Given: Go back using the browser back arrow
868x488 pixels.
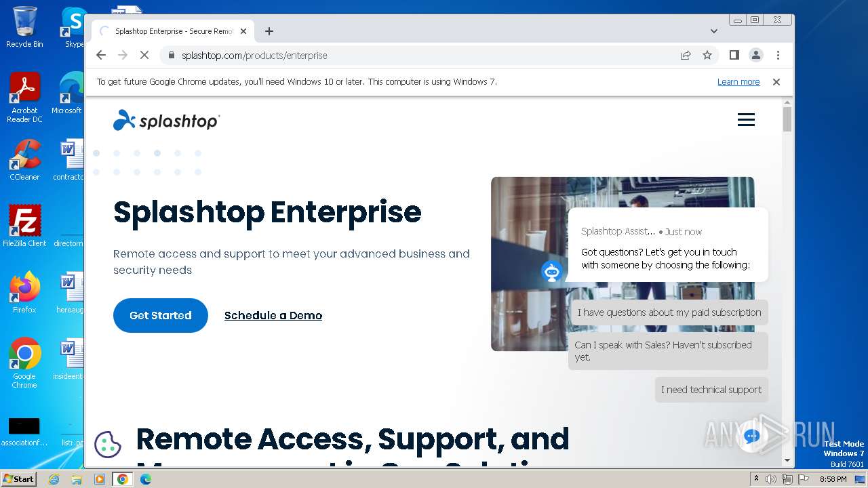Looking at the screenshot, I should pyautogui.click(x=101, y=55).
